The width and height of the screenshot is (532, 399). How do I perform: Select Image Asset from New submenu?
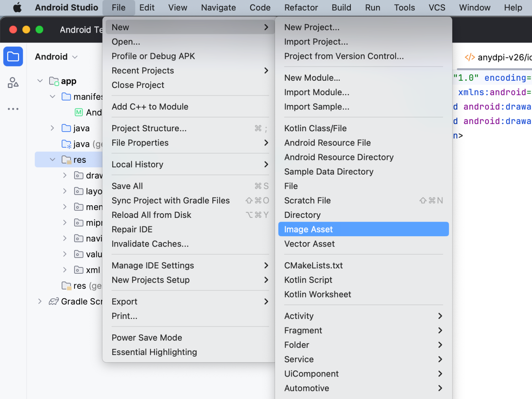coord(308,229)
